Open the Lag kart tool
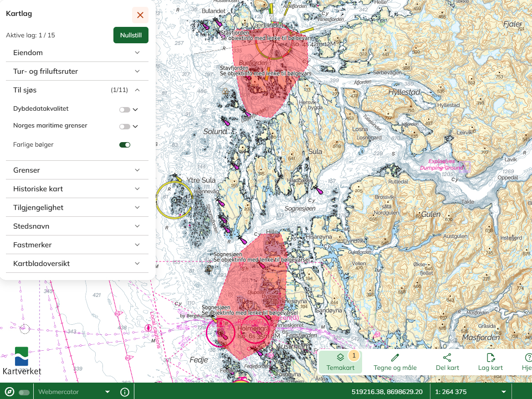 [490, 362]
